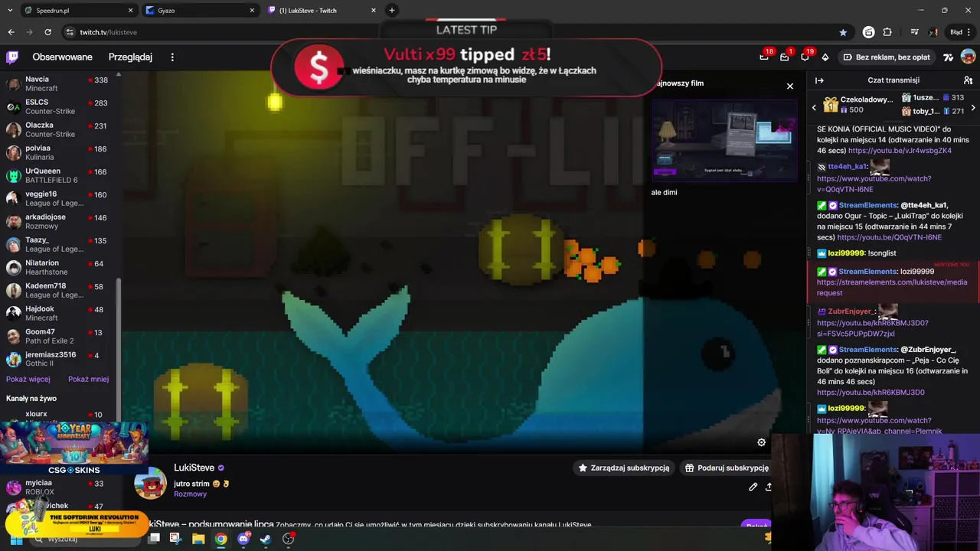The width and height of the screenshot is (980, 551).
Task: Open Windows Task View
Action: click(154, 539)
